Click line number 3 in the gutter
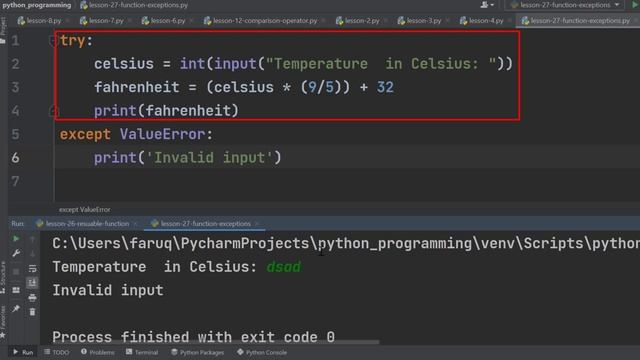Image resolution: width=640 pixels, height=360 pixels. coord(16,87)
